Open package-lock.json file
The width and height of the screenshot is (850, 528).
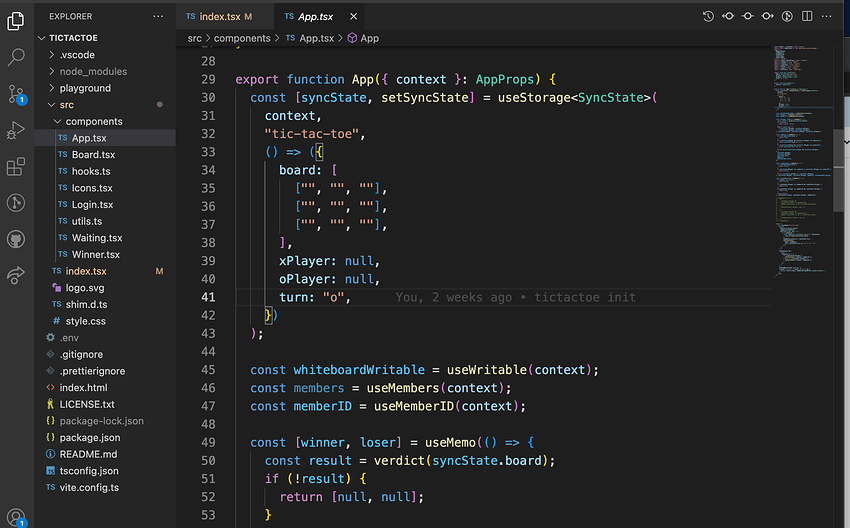click(x=105, y=421)
